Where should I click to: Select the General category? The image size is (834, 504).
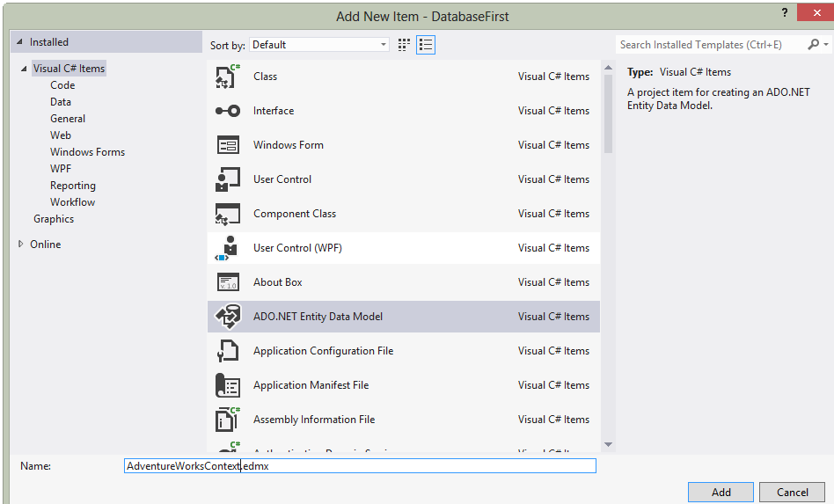68,119
